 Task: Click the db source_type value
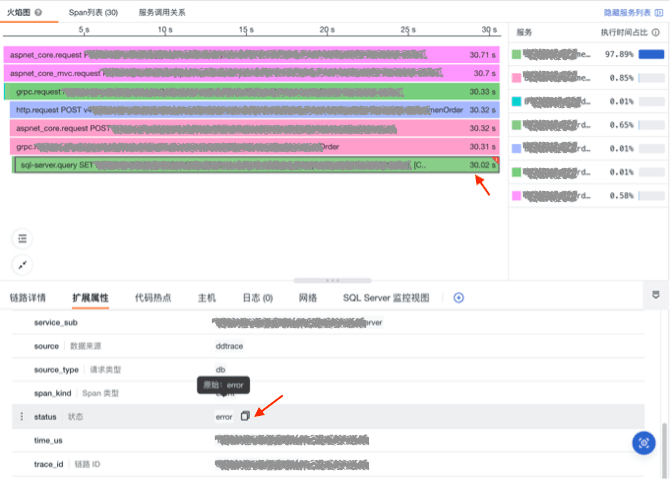[x=220, y=370]
